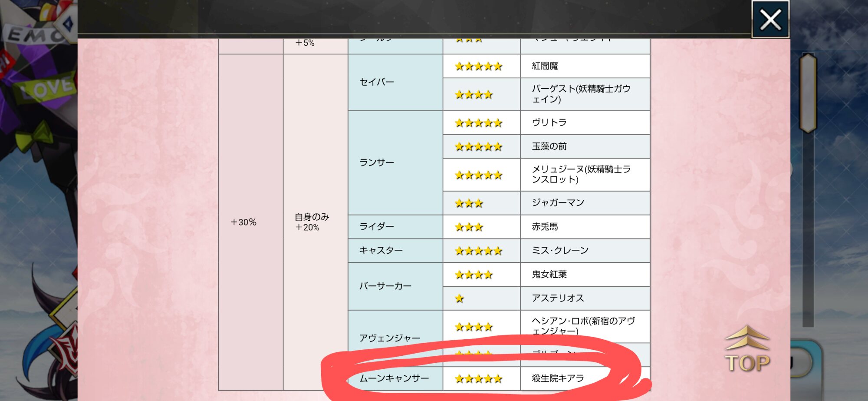The image size is (868, 401).
Task: Select the セイバー class cell
Action: (x=377, y=82)
